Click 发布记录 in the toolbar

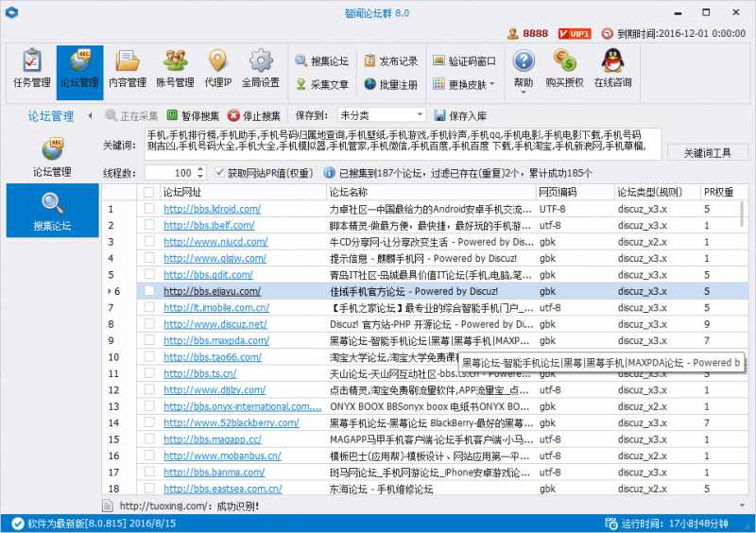[x=390, y=61]
